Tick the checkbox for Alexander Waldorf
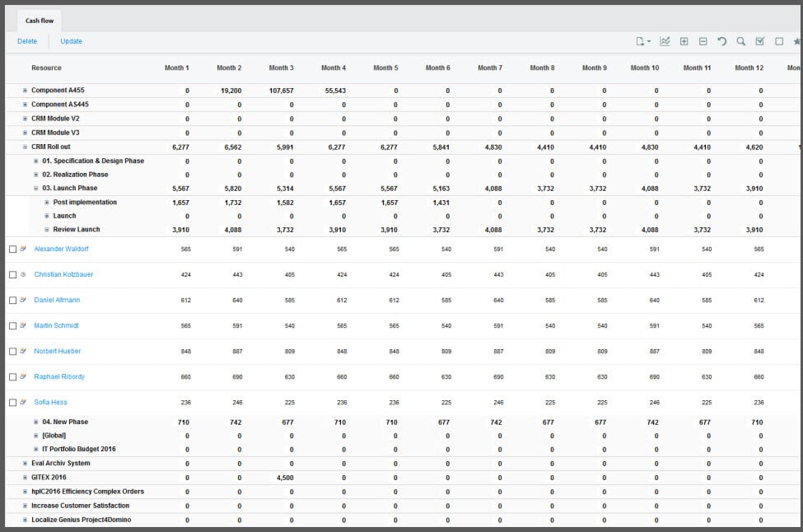 12,249
